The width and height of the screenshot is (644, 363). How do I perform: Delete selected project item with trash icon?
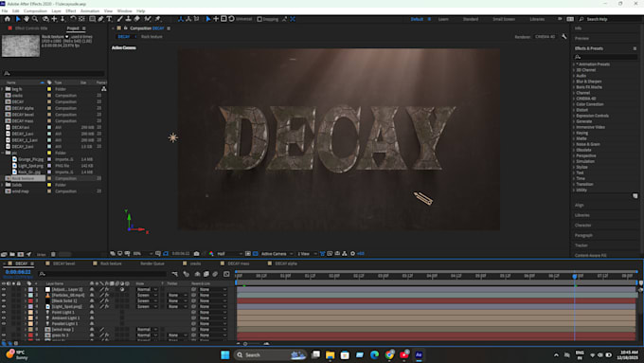click(x=53, y=254)
